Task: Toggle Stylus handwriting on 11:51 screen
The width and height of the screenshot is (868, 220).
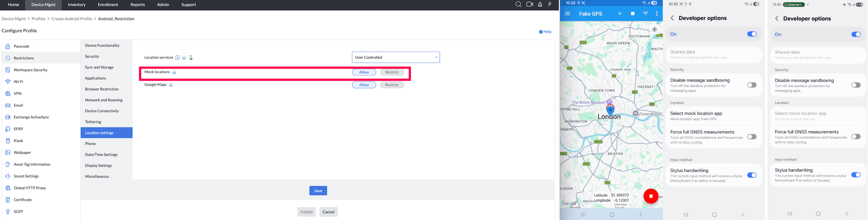Action: coord(856,175)
